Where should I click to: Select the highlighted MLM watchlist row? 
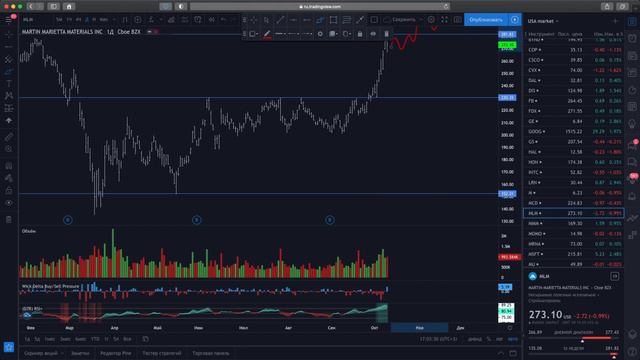[573, 213]
